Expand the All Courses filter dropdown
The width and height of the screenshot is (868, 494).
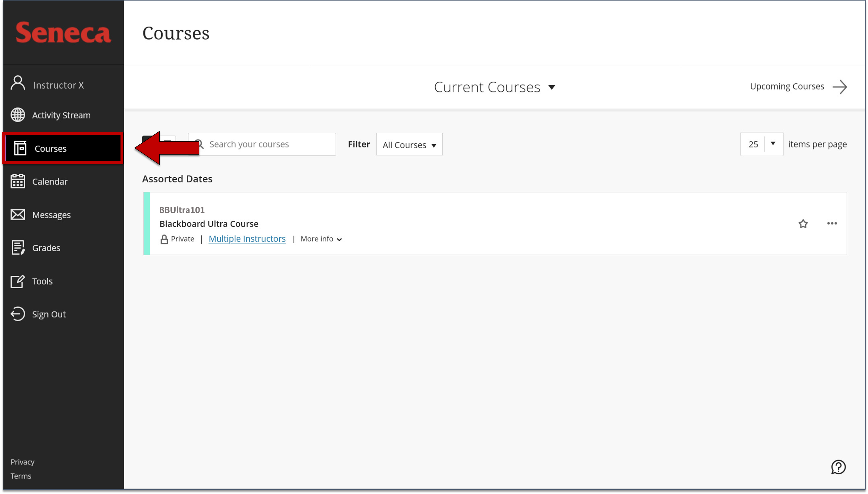409,144
